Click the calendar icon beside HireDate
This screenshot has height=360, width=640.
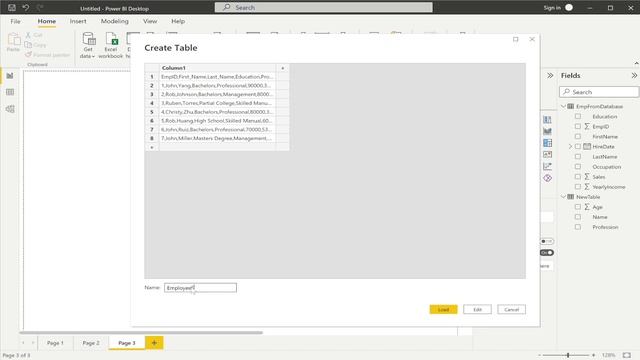(587, 147)
